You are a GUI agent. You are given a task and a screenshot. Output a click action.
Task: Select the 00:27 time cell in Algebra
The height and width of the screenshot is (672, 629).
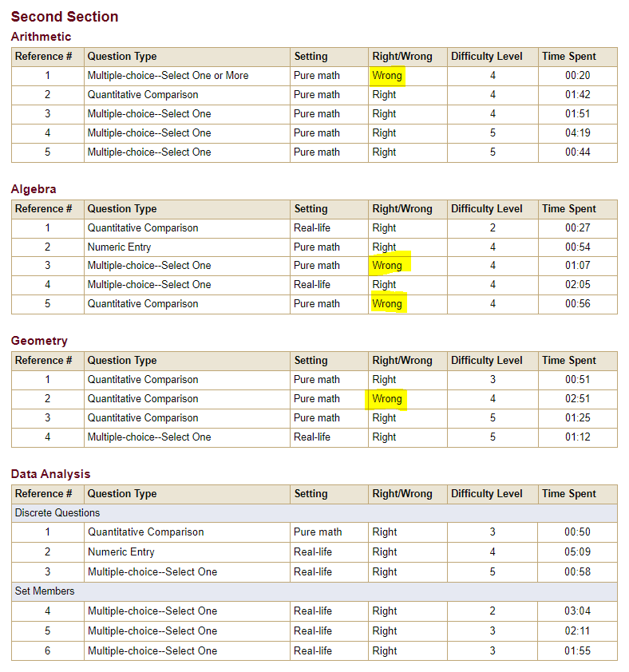coord(578,228)
